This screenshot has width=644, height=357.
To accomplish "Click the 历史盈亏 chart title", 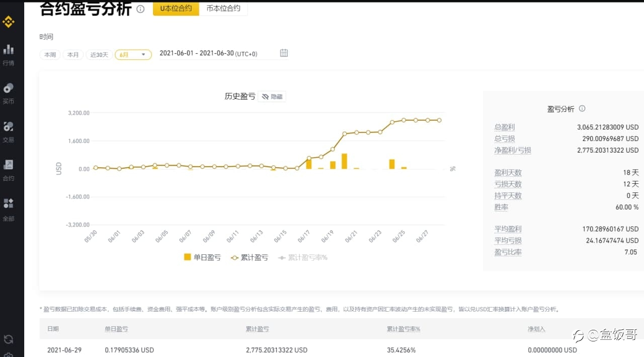I will click(x=240, y=96).
